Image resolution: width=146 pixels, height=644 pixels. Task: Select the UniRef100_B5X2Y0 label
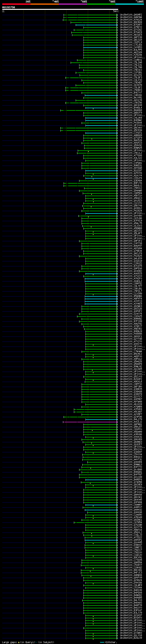pos(131,449)
